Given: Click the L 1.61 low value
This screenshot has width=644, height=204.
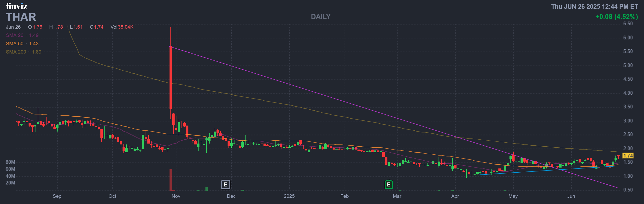Looking at the screenshot, I should pyautogui.click(x=76, y=27).
